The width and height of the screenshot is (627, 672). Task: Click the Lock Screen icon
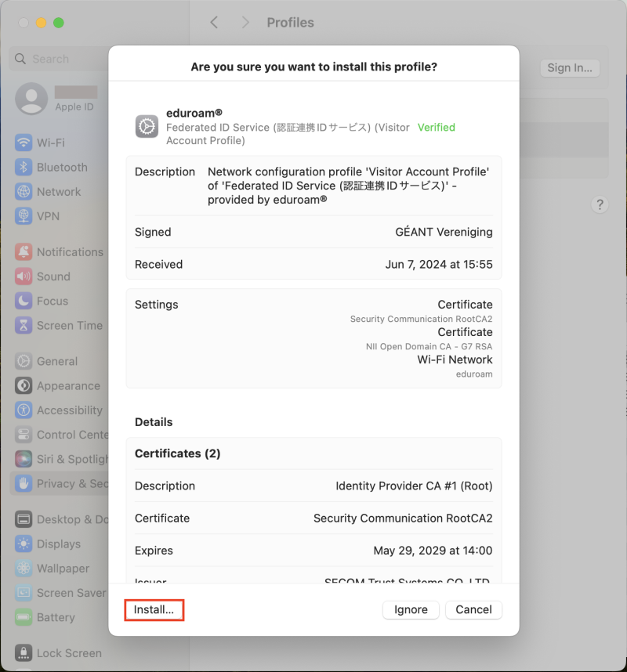24,653
